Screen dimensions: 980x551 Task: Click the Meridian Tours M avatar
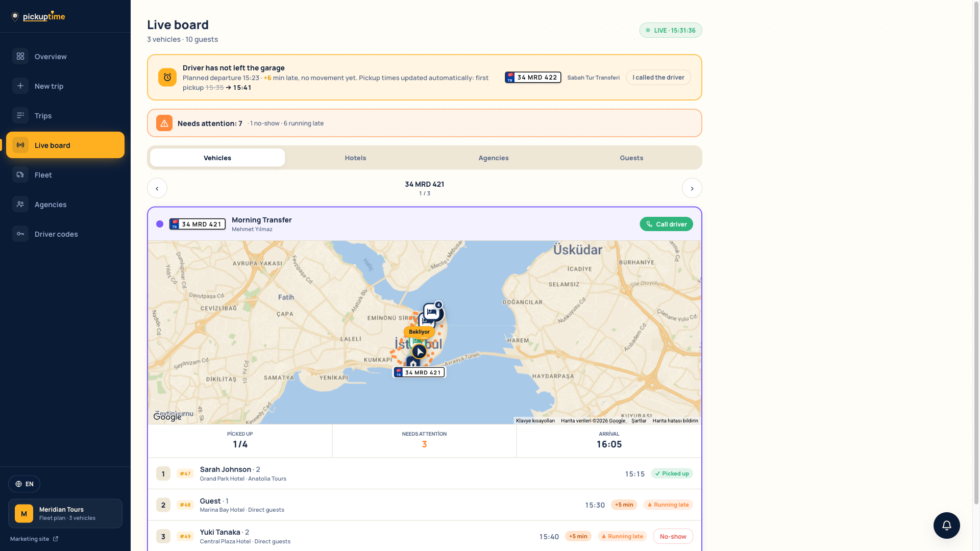(x=24, y=514)
